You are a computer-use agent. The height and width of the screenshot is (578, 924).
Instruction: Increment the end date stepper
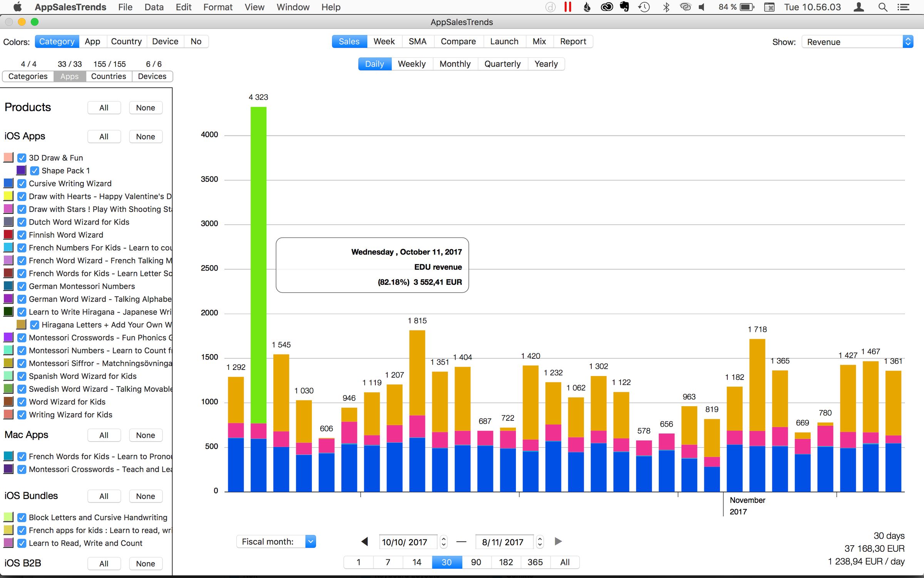(540, 539)
